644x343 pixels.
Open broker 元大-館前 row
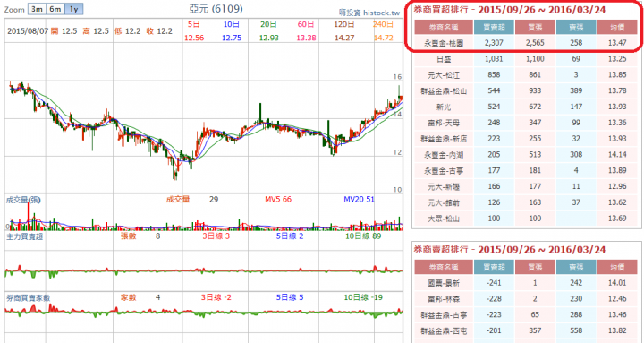click(443, 202)
